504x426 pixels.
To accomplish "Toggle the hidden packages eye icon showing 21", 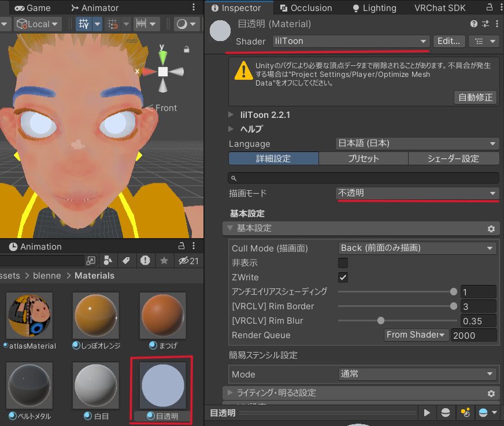I will tap(188, 261).
